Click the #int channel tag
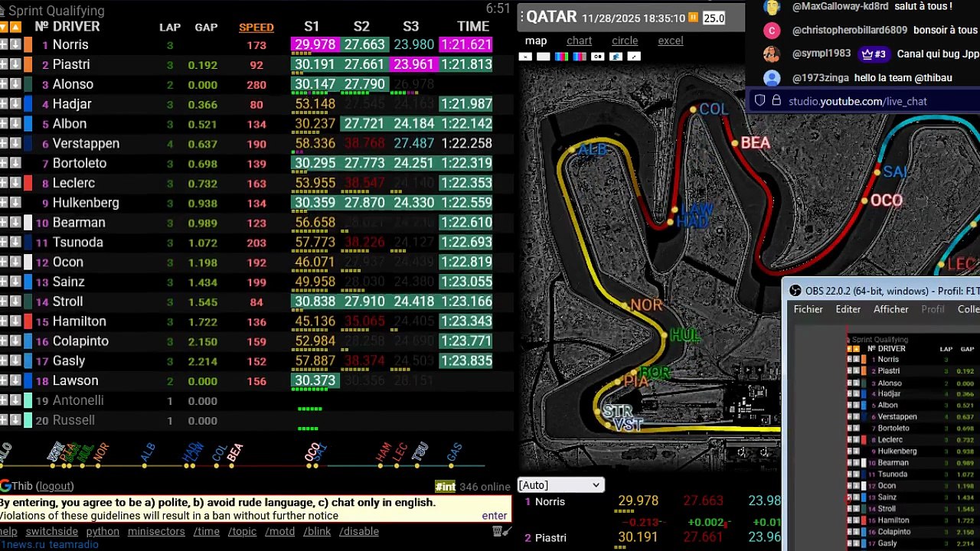This screenshot has height=551, width=980. [x=446, y=487]
